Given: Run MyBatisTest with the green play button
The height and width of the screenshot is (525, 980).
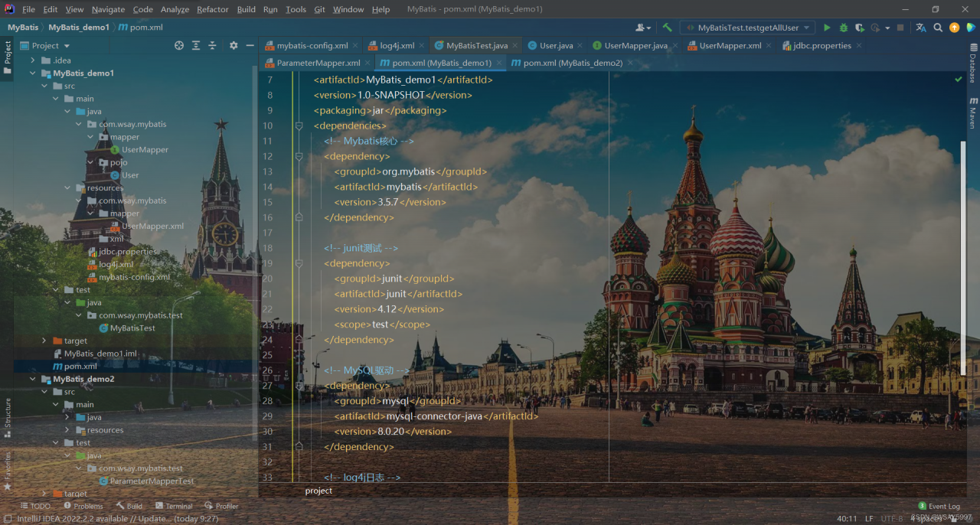Looking at the screenshot, I should point(827,28).
